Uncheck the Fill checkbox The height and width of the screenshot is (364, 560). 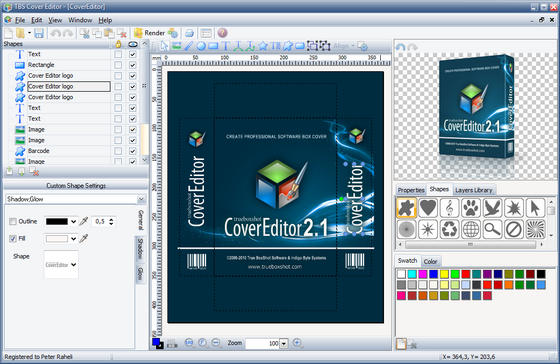(x=13, y=238)
